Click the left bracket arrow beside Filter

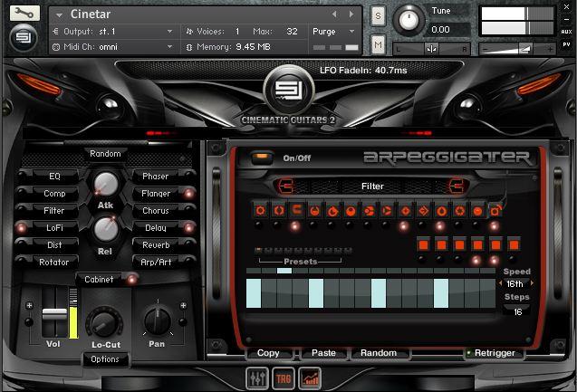pyautogui.click(x=287, y=186)
